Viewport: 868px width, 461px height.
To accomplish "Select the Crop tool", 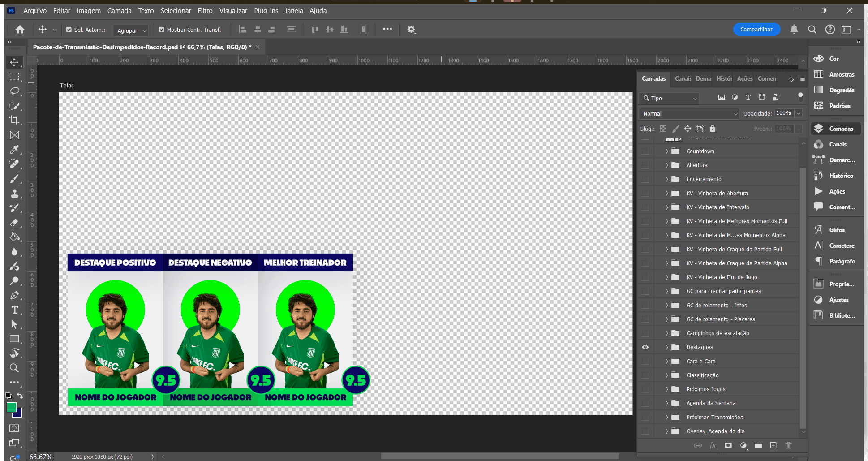I will tap(14, 120).
